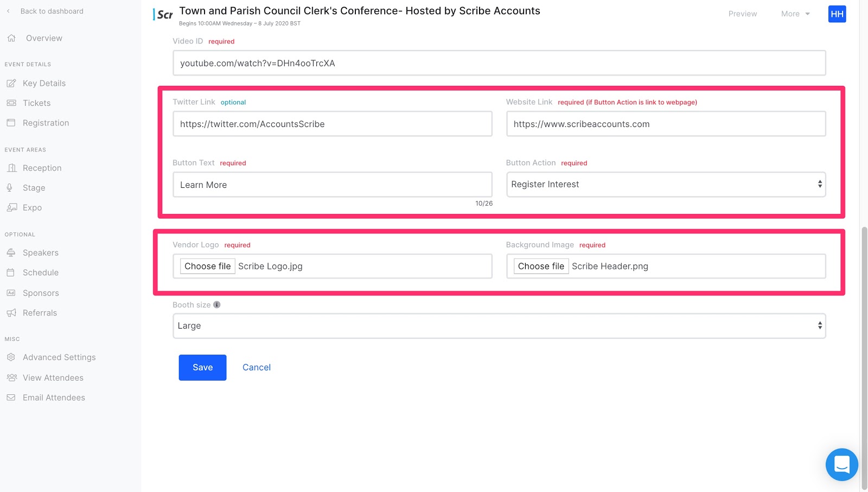Open the chat support bubble
This screenshot has width=868, height=492.
click(842, 464)
